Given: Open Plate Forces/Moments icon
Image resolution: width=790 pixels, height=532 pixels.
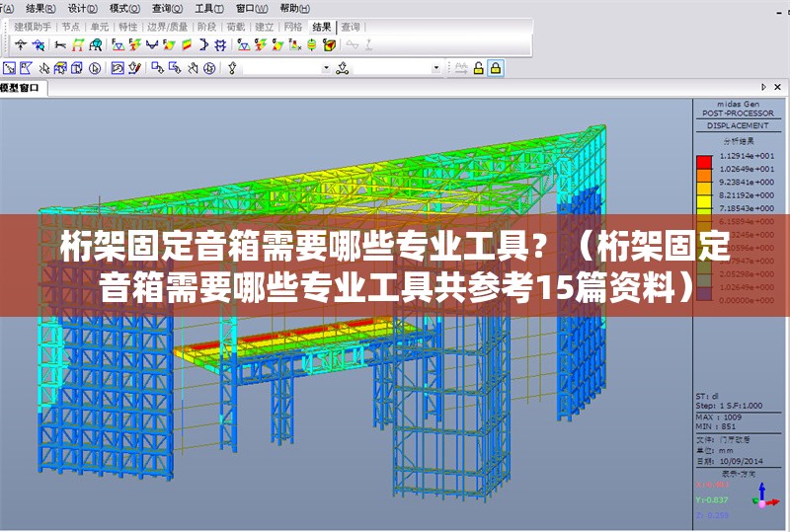Looking at the screenshot, I should tap(169, 44).
